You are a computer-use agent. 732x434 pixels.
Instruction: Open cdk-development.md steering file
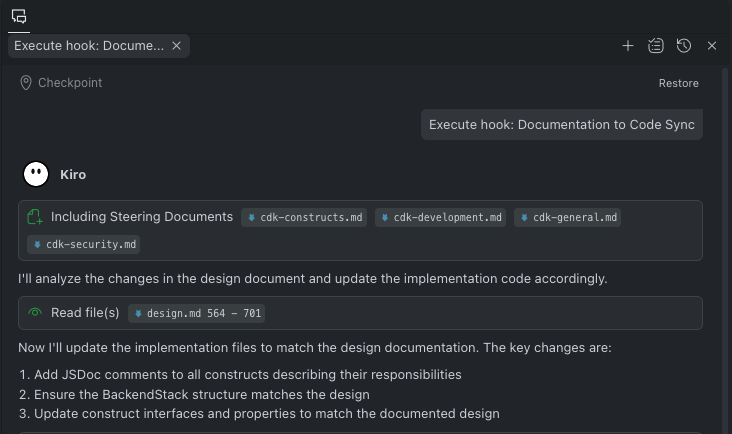pyautogui.click(x=441, y=217)
